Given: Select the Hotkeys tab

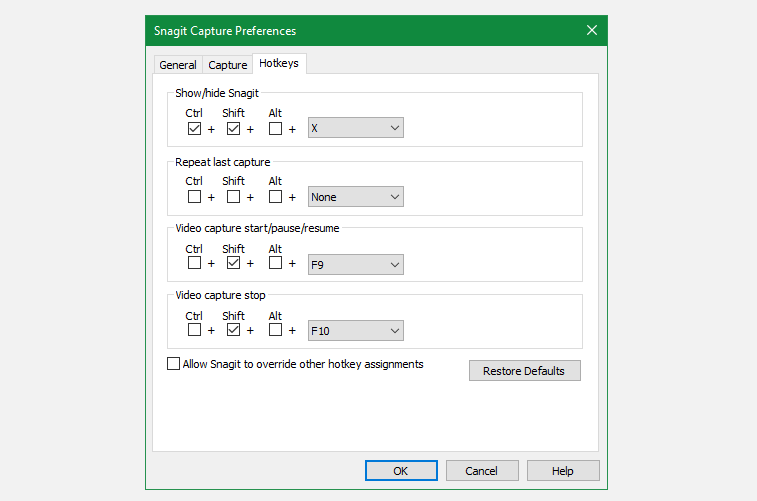Looking at the screenshot, I should (279, 63).
